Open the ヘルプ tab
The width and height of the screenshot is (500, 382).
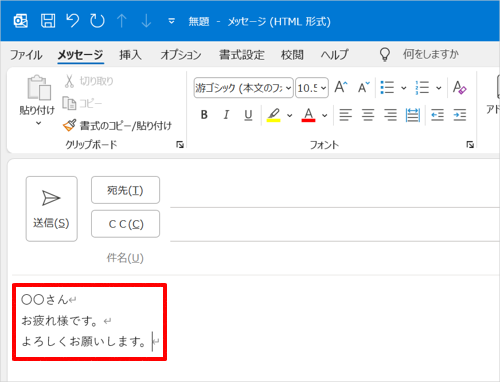[x=335, y=55]
